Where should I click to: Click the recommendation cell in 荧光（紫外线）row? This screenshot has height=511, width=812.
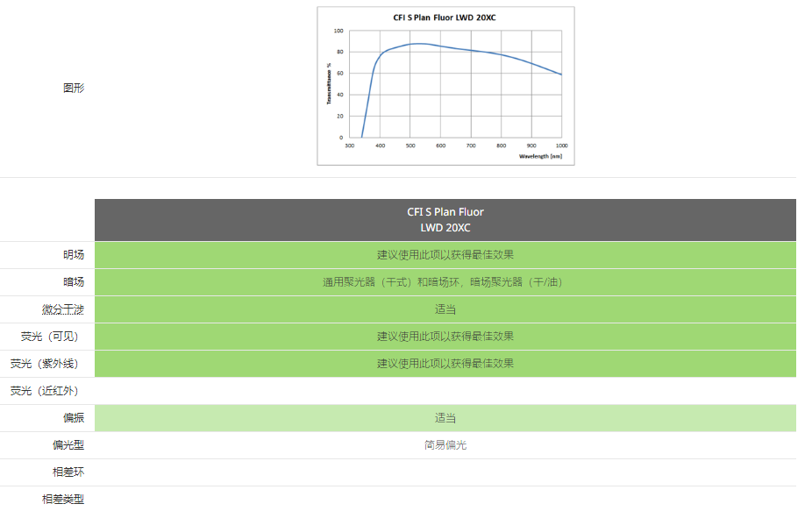click(x=445, y=364)
